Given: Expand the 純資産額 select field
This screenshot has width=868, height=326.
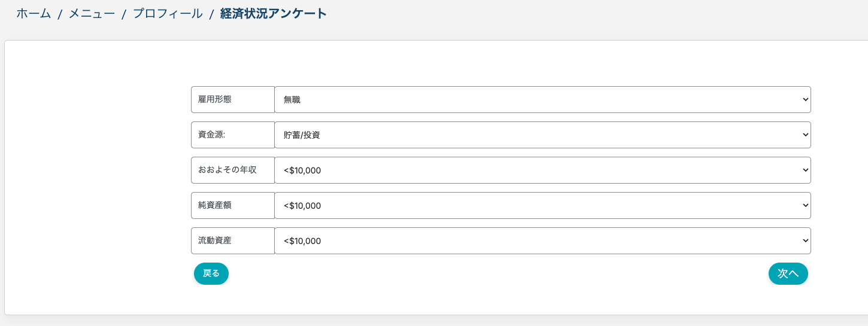Looking at the screenshot, I should coord(542,206).
